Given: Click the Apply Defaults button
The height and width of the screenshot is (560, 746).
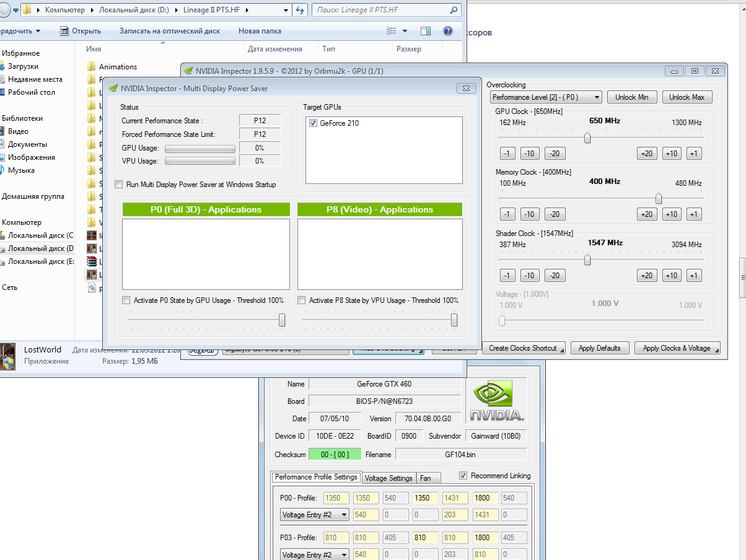Looking at the screenshot, I should click(x=600, y=348).
